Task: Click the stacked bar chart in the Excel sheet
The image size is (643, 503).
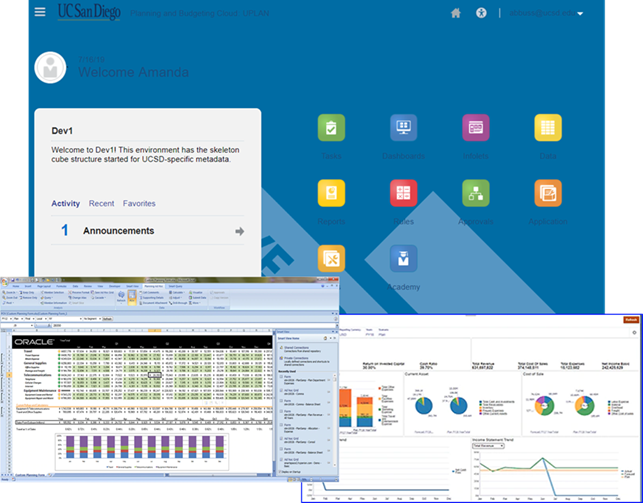Action: pos(142,451)
